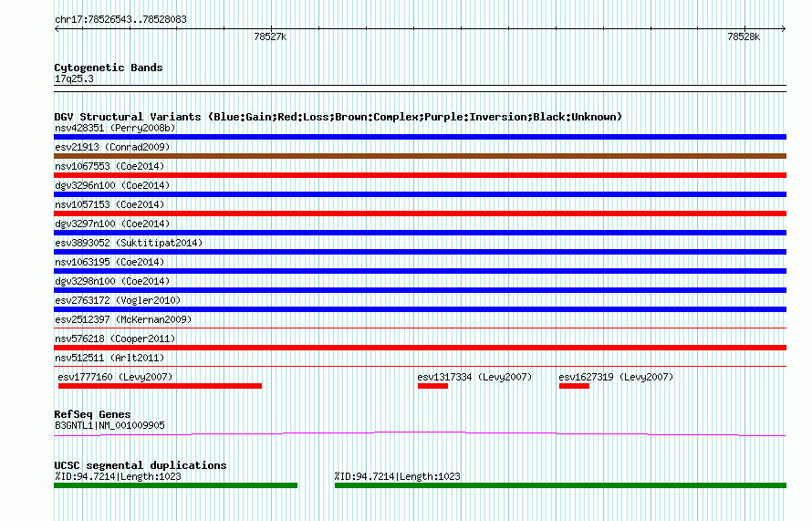Viewport: 812px width, 521px height.
Task: Click the nsv428351 (Perry2008b) label
Action: 115,128
